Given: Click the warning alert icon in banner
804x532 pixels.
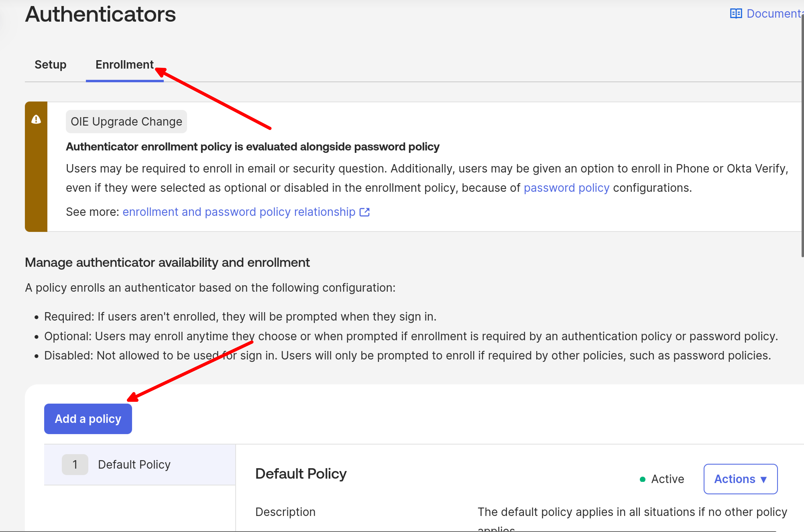Looking at the screenshot, I should click(36, 119).
